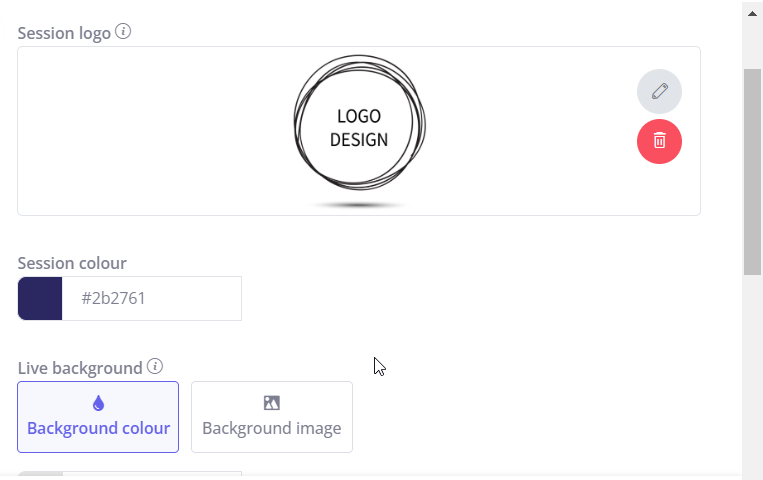Screen dimensions: 763x480
Task: Click the pencil edit logo icon
Action: pyautogui.click(x=659, y=92)
